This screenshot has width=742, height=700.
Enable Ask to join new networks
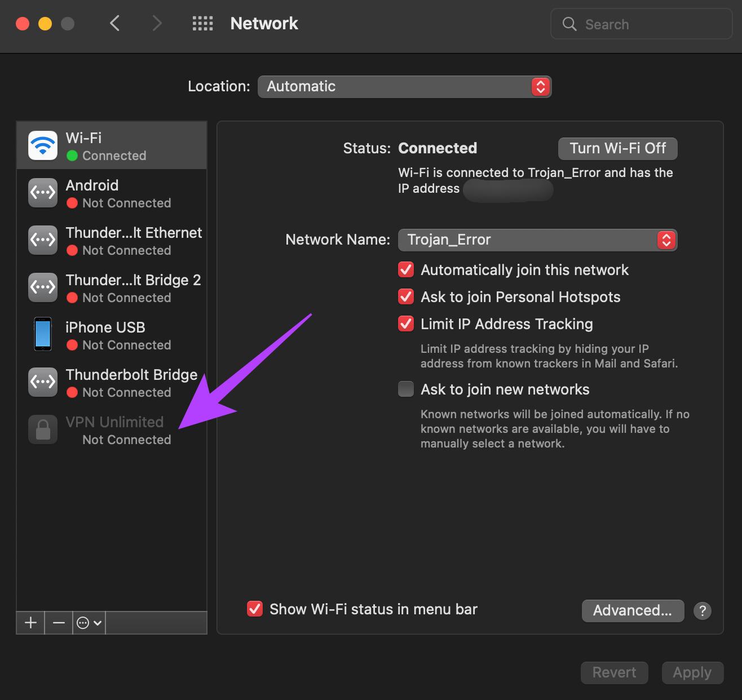(x=405, y=389)
